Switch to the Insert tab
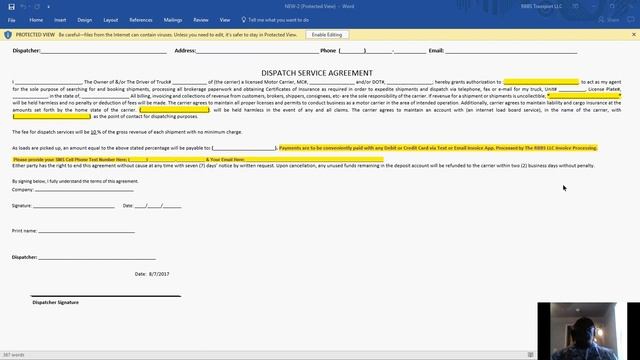 [x=60, y=20]
